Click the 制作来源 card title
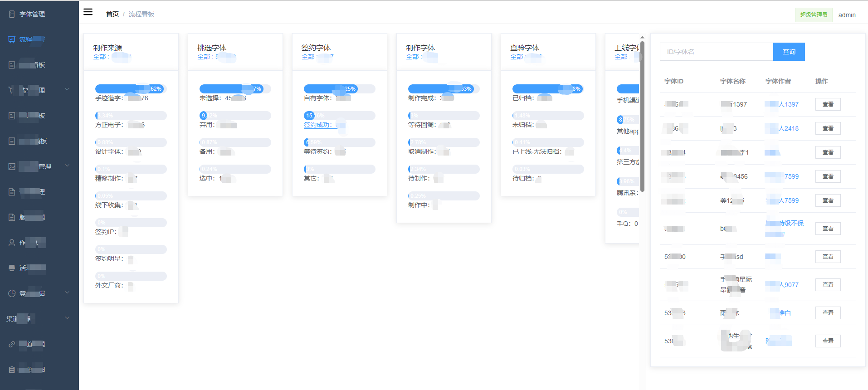This screenshot has height=390, width=868. tap(107, 48)
